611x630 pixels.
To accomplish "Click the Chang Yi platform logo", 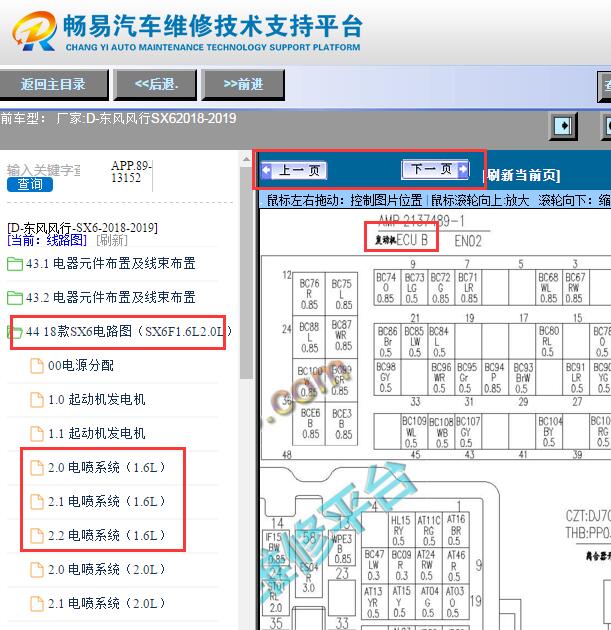I will coord(34,31).
